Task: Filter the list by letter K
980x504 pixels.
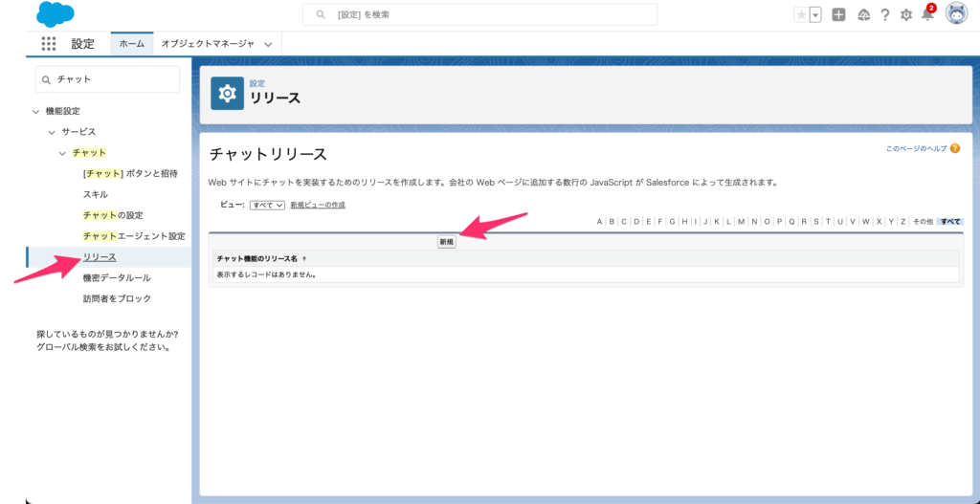Action: 716,222
